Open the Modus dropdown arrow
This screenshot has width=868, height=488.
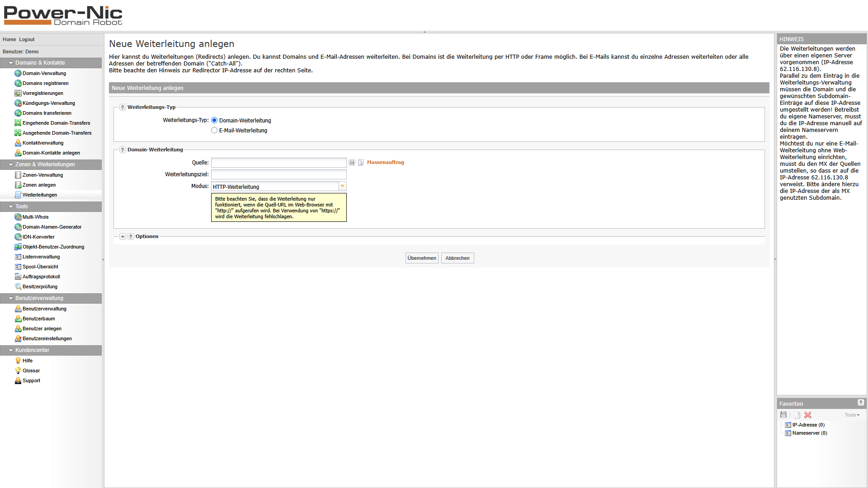tap(342, 186)
